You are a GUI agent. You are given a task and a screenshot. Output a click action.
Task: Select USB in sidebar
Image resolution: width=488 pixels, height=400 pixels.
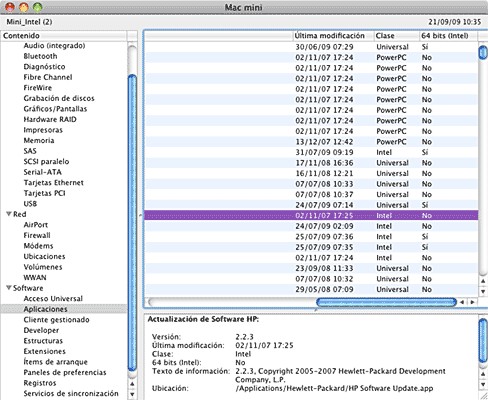click(30, 204)
